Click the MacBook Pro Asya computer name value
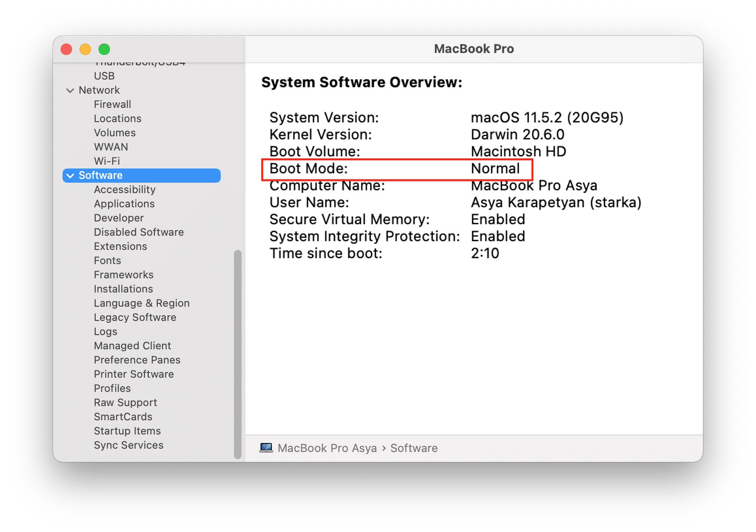Viewport: 756px width, 532px height. pyautogui.click(x=534, y=186)
